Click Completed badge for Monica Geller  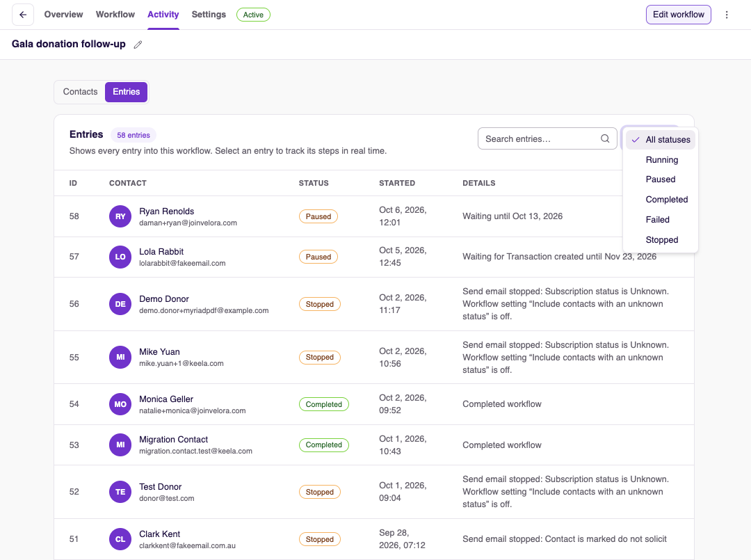tap(324, 404)
